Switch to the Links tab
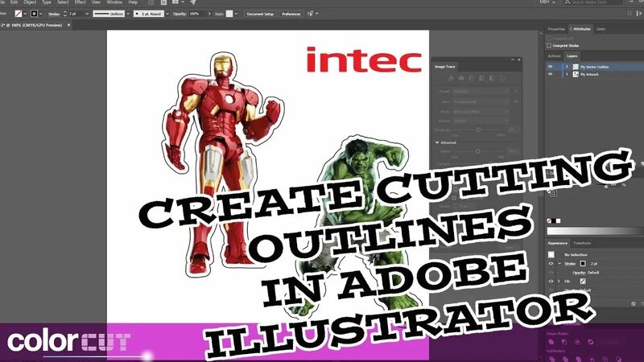 601,29
